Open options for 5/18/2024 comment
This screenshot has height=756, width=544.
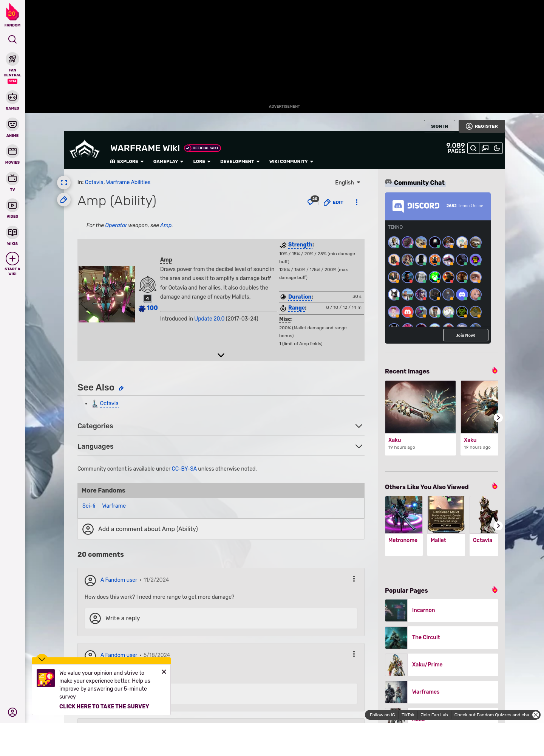click(x=354, y=654)
